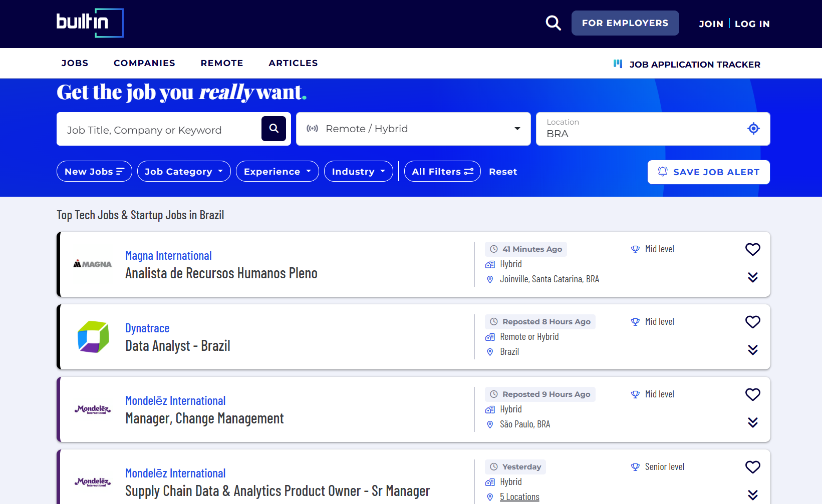822x504 pixels.
Task: Open Analista de Recursos Humanos Pleno posting
Action: [x=221, y=273]
